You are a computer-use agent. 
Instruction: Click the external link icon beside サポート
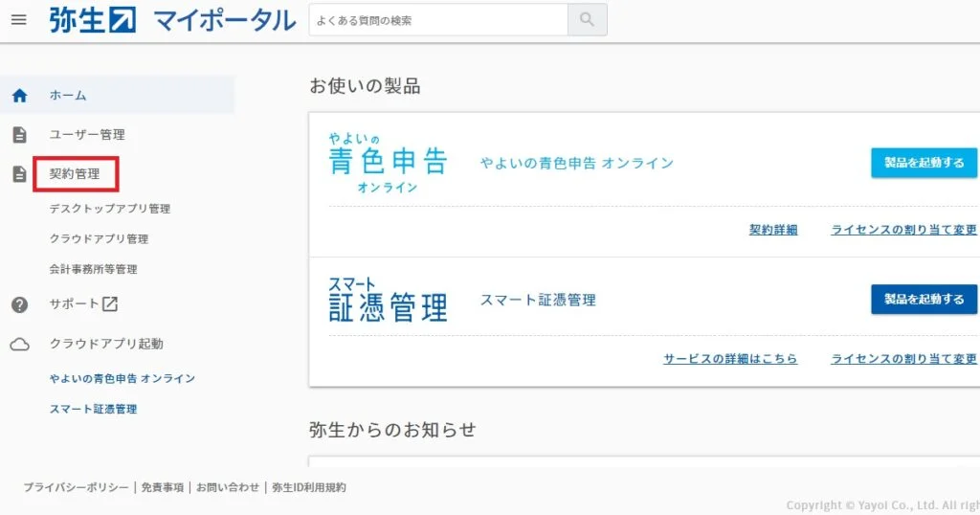(x=110, y=303)
